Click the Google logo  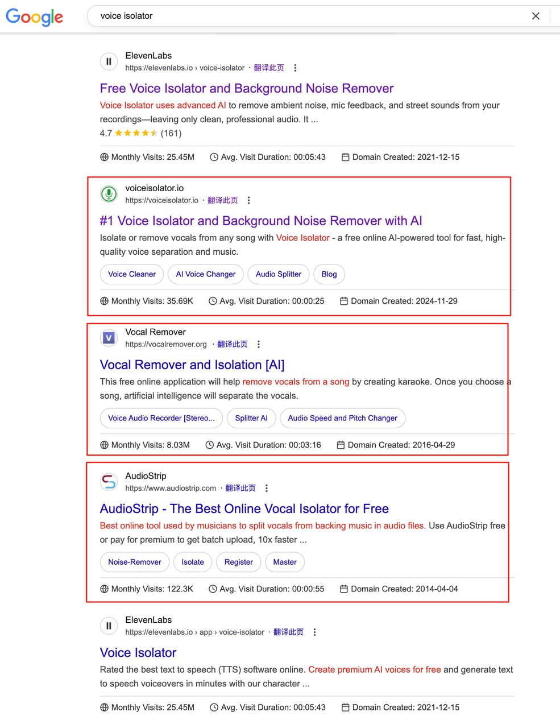tap(35, 17)
